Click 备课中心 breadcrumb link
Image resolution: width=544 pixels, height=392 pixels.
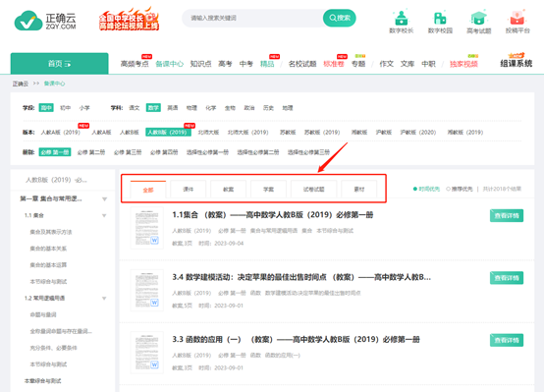pyautogui.click(x=54, y=84)
